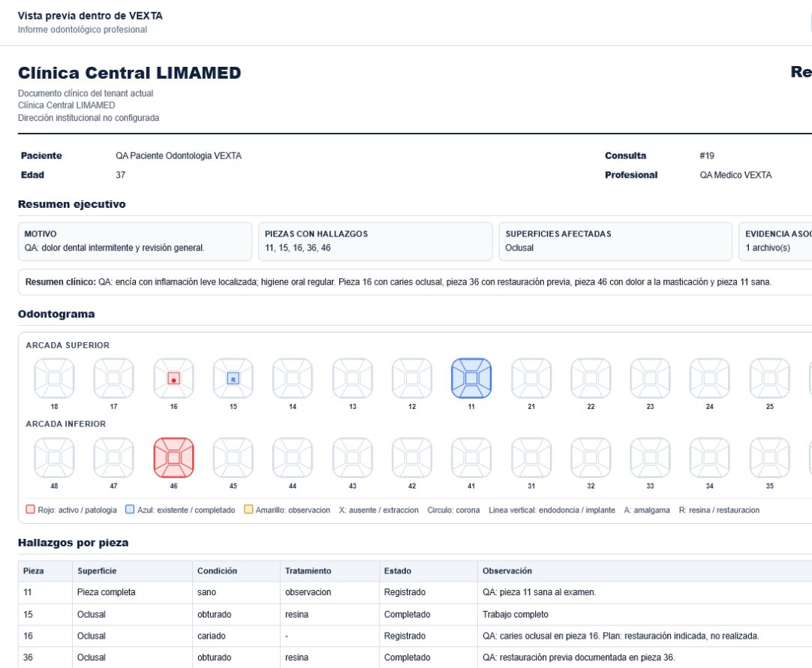Select tooth 16 with red caries mark
Viewport: 812px width, 668px height.
[x=174, y=378]
